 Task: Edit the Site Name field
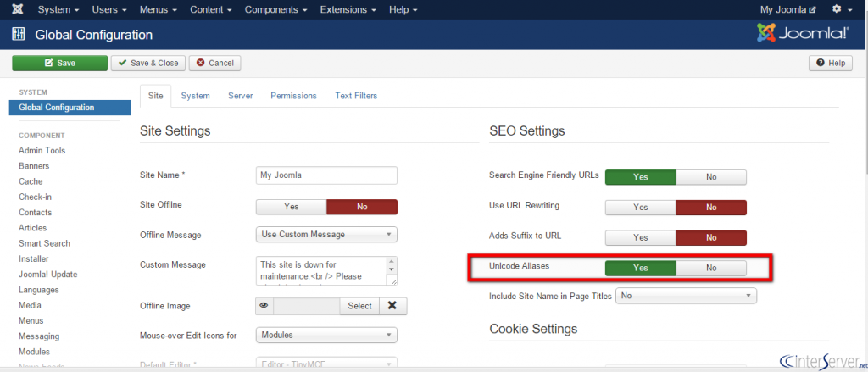pyautogui.click(x=326, y=175)
